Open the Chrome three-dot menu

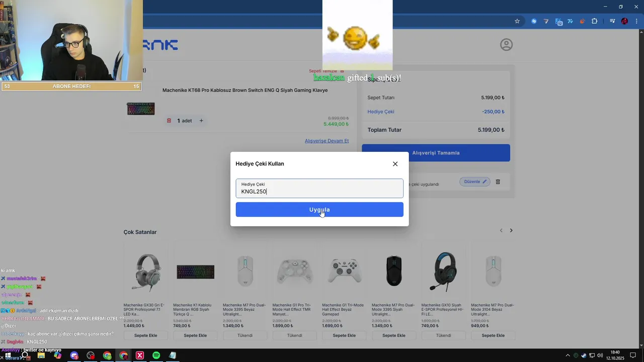click(x=637, y=21)
